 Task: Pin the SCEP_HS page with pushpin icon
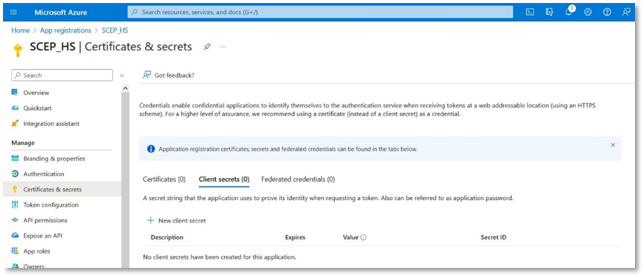(x=207, y=47)
